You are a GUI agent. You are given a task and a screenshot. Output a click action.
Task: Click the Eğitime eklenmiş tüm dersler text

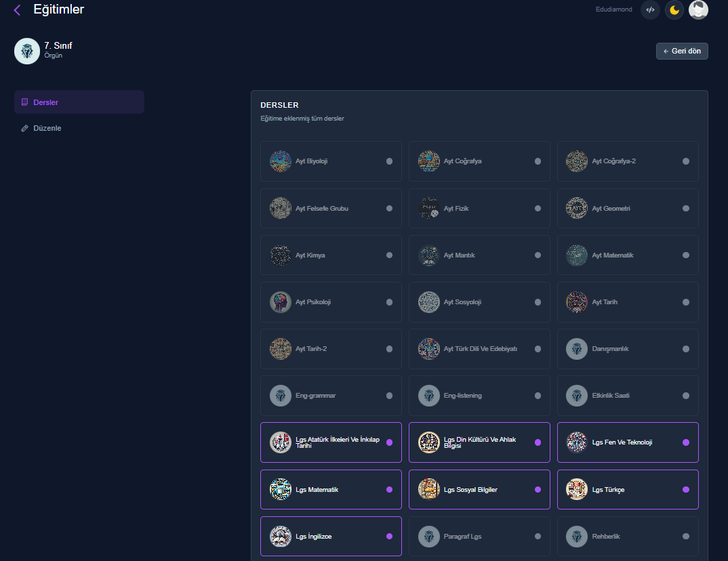[302, 119]
